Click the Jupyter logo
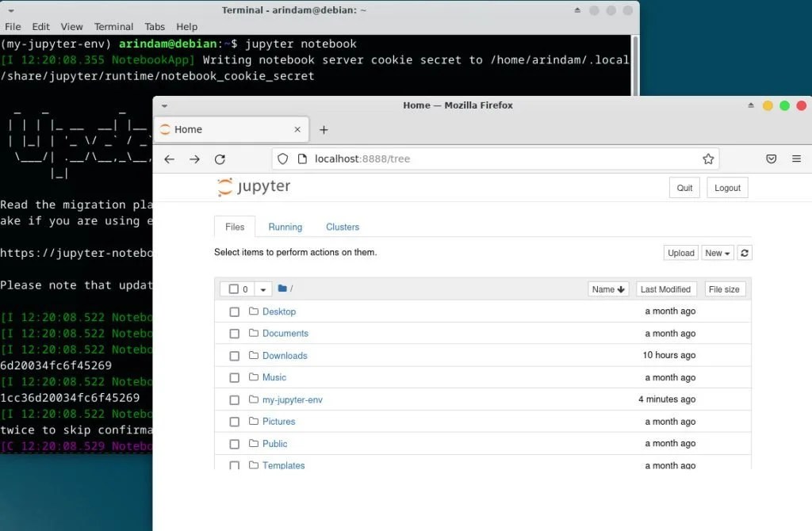 click(x=252, y=187)
